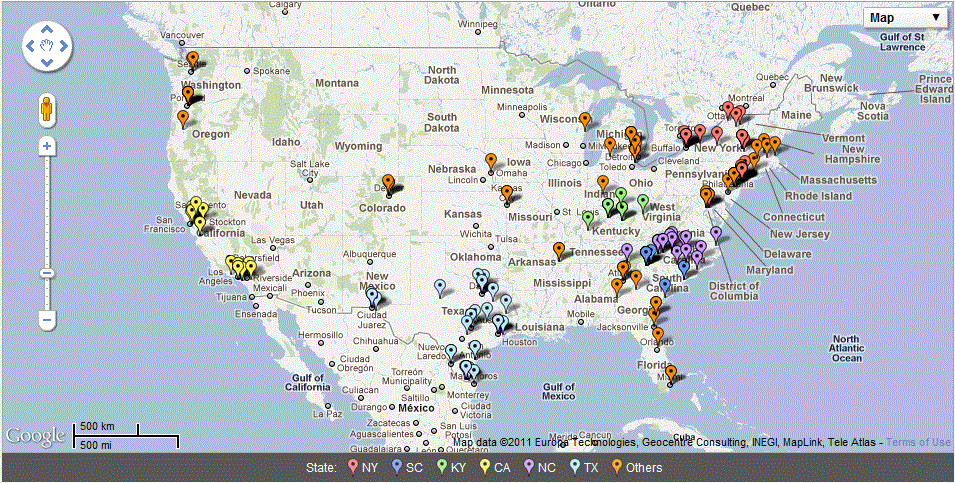Screen dimensions: 955x483
Task: Select the orange marker at Miami, Florida
Action: tap(671, 373)
